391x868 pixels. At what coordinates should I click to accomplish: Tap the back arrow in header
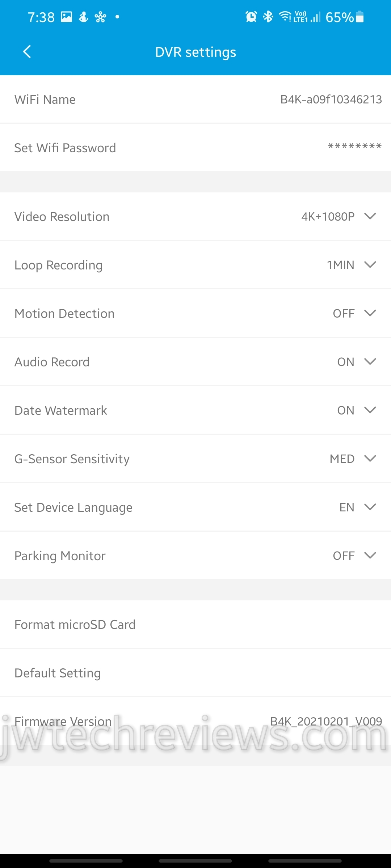point(27,52)
